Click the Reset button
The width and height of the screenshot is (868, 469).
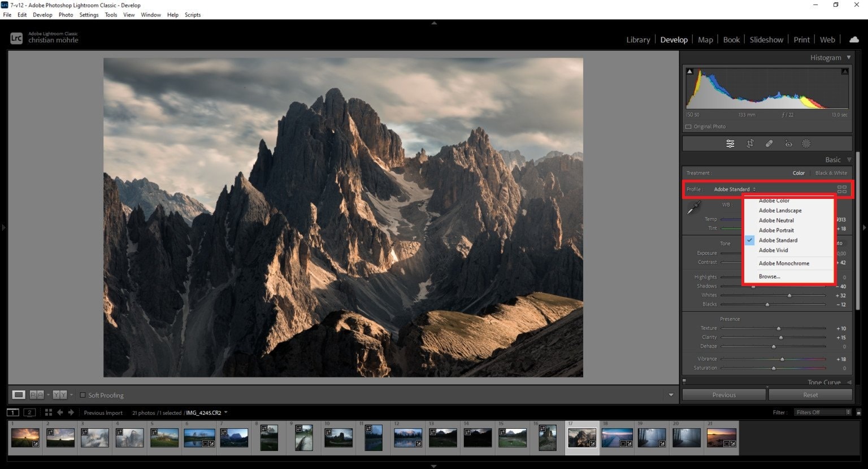click(810, 395)
